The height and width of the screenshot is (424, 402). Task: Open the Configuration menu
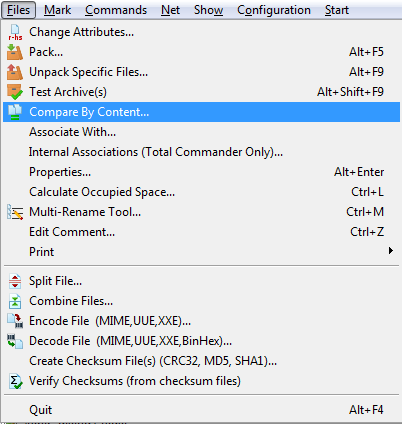[274, 10]
